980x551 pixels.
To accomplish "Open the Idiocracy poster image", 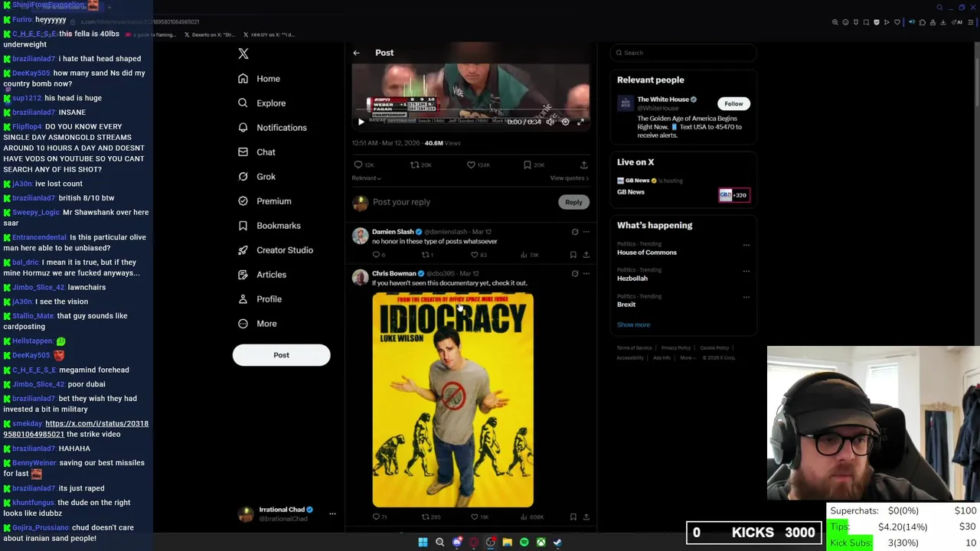I will click(453, 399).
